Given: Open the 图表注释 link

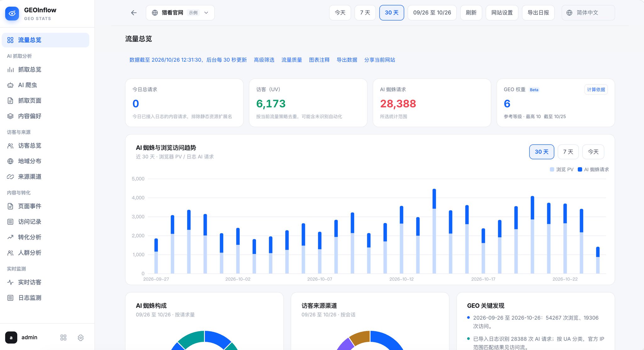Looking at the screenshot, I should coord(319,60).
